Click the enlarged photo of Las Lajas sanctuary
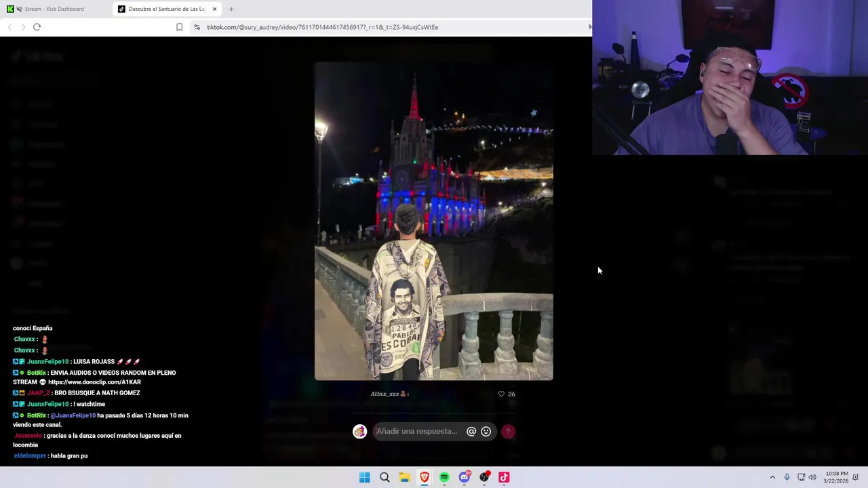This screenshot has width=868, height=488. click(433, 221)
